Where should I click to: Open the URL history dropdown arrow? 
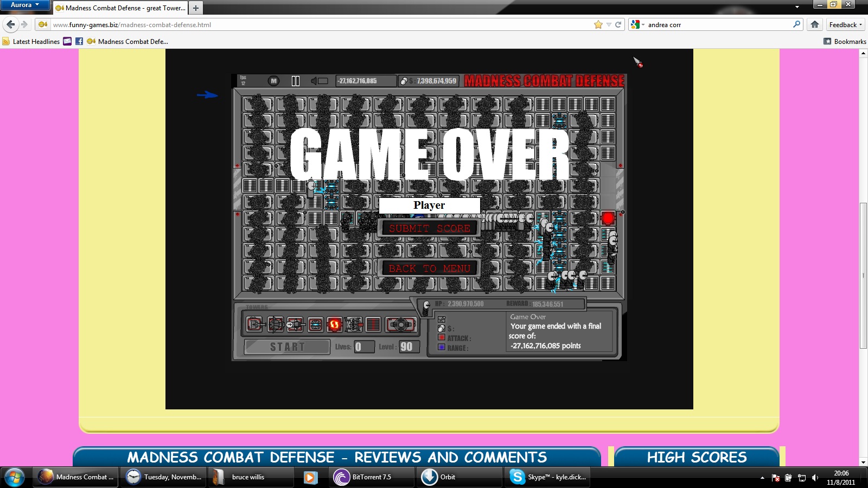609,24
